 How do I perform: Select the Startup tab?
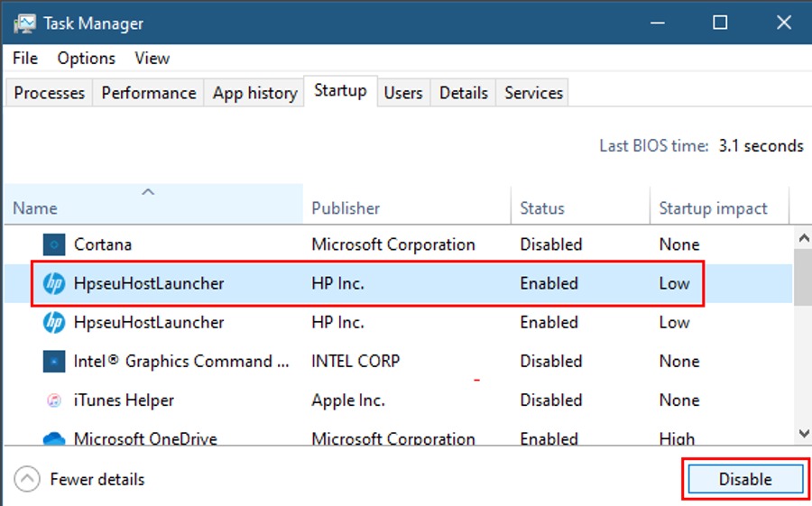[x=340, y=90]
